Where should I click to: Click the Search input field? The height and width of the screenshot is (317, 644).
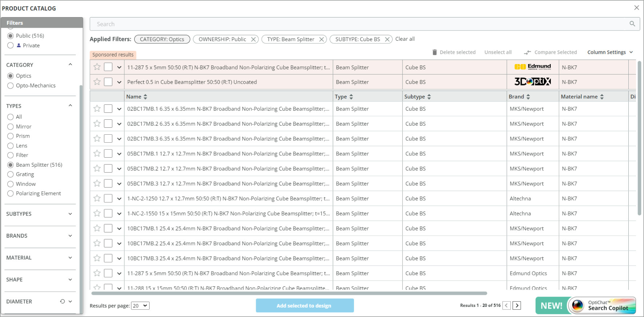(365, 24)
